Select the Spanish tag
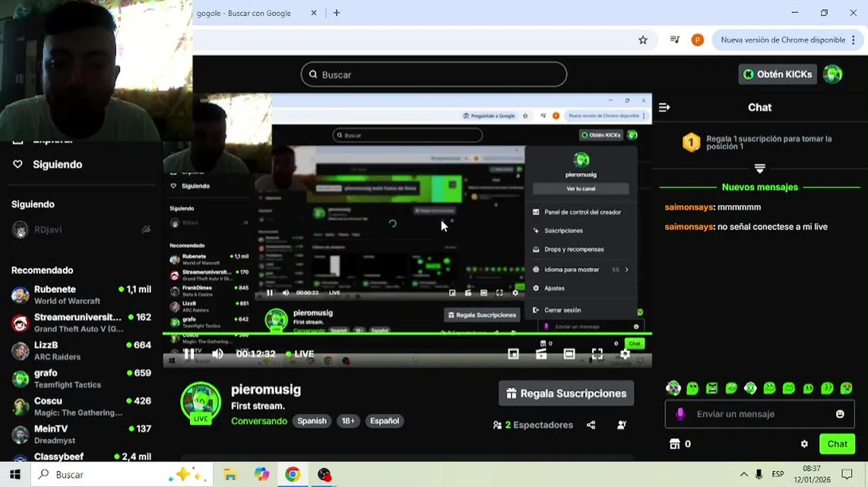Screen dimensions: 868x487 pyautogui.click(x=312, y=421)
